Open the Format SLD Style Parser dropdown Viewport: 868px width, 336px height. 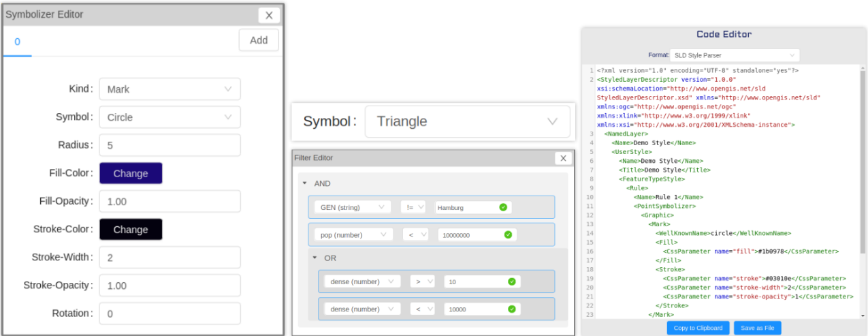(734, 55)
